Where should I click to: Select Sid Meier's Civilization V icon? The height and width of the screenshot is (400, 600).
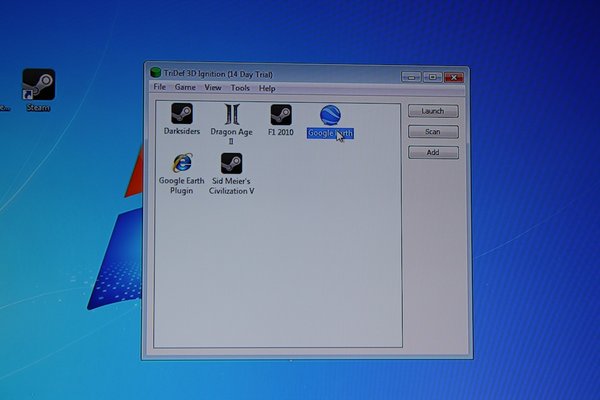click(x=232, y=163)
